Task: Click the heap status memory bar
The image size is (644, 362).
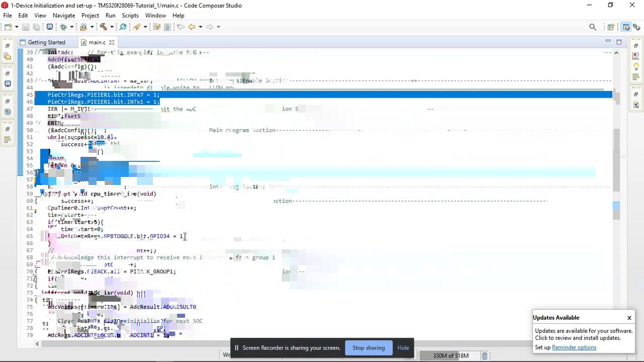Action: [450, 356]
